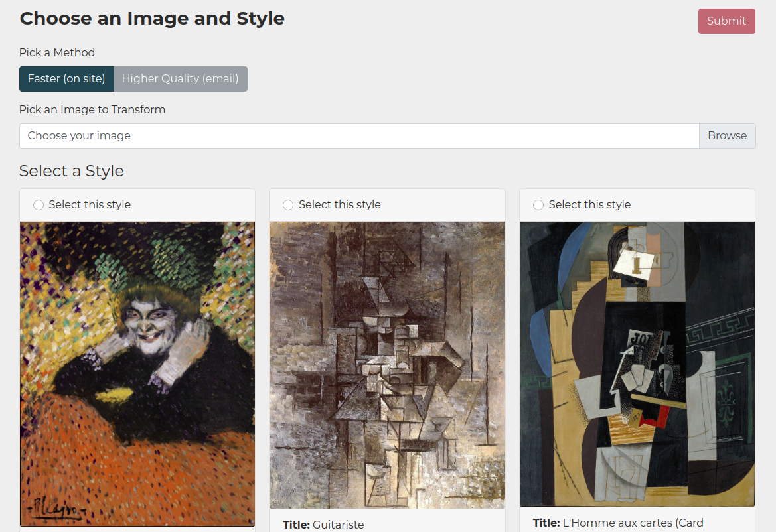This screenshot has width=776, height=532.
Task: Click the 'Title: L'Homme aux cartes' caption
Action: 617,523
